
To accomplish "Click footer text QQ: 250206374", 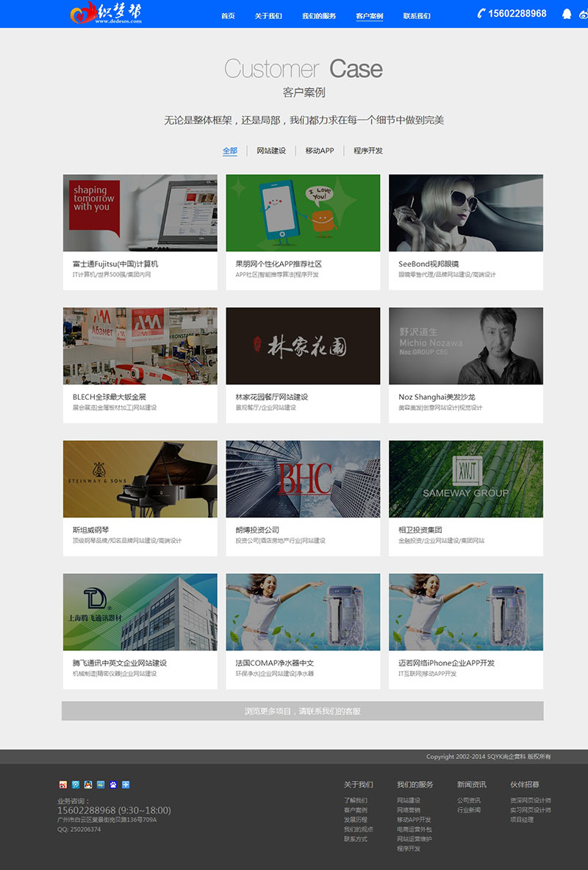I will pyautogui.click(x=79, y=830).
